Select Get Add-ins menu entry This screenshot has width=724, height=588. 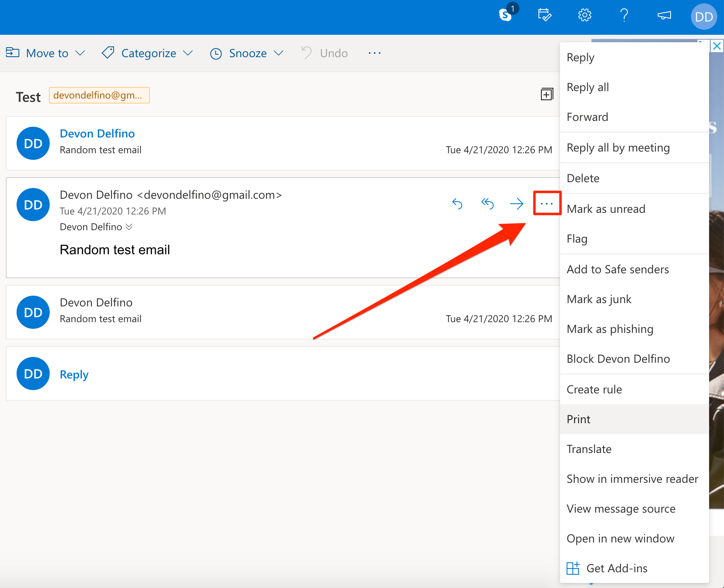[616, 568]
